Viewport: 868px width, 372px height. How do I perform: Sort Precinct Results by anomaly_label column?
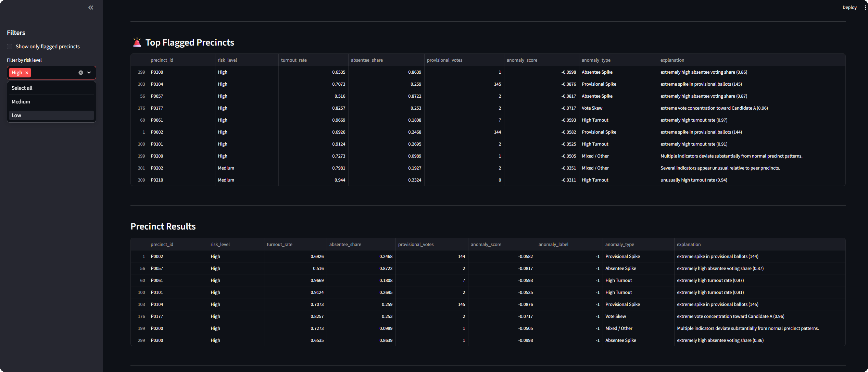[553, 245]
